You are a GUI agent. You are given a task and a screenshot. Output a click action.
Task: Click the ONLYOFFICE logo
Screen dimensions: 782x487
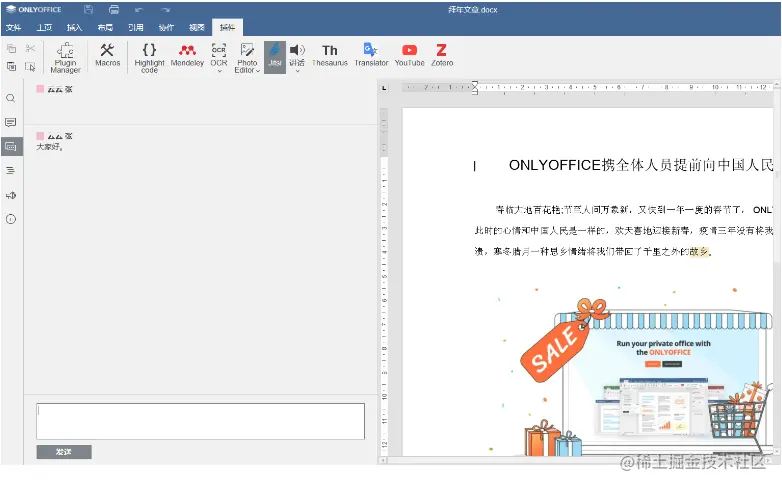click(x=34, y=9)
